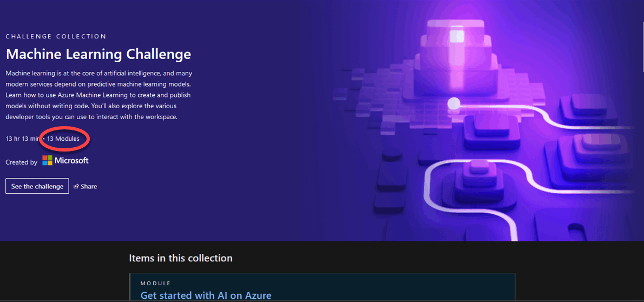Click the Microsoft logo
This screenshot has height=302, width=644.
[65, 161]
